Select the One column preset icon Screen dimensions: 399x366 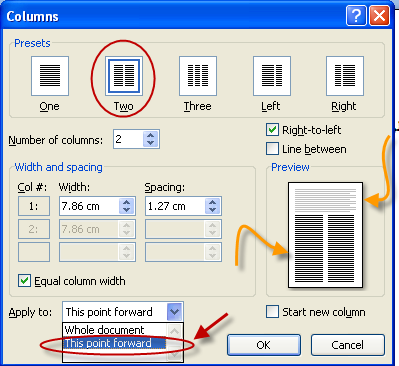(x=50, y=76)
